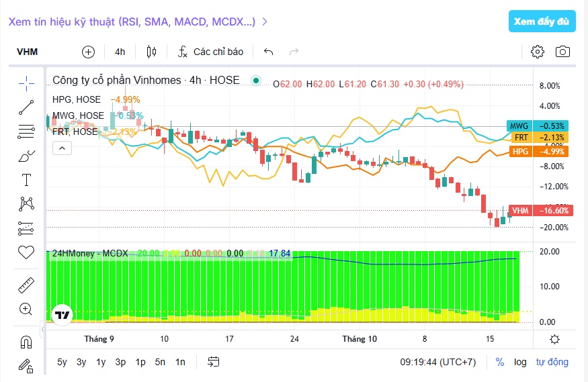Click the TradingView logo
The image size is (588, 382).
(x=62, y=315)
